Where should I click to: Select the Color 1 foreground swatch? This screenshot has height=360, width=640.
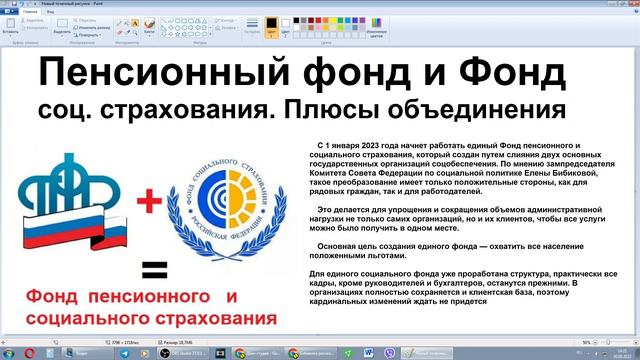(x=271, y=27)
